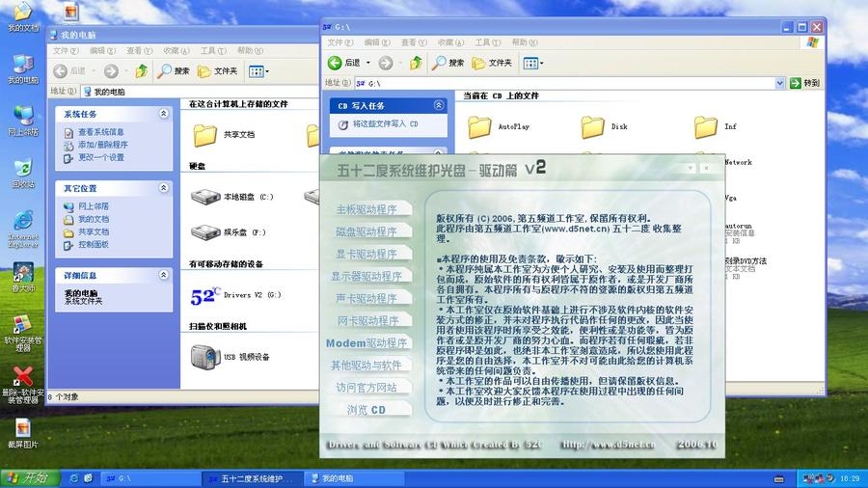
Task: Open 收藏(A) menu in G:\ window
Action: [450, 42]
